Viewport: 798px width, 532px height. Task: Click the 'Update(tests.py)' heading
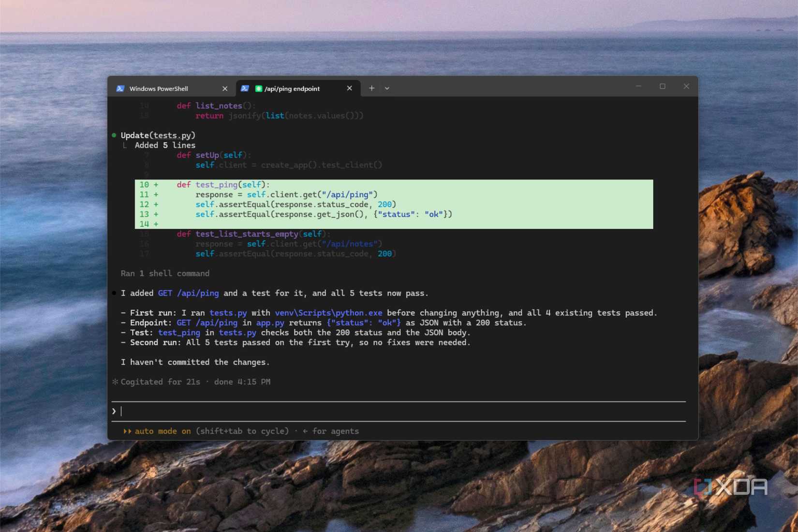point(158,135)
